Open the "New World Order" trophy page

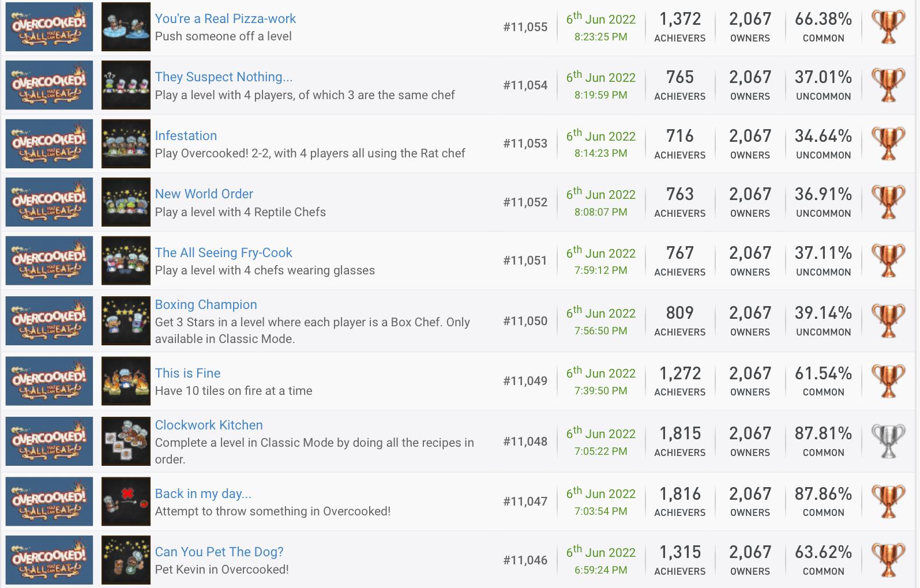[x=204, y=194]
